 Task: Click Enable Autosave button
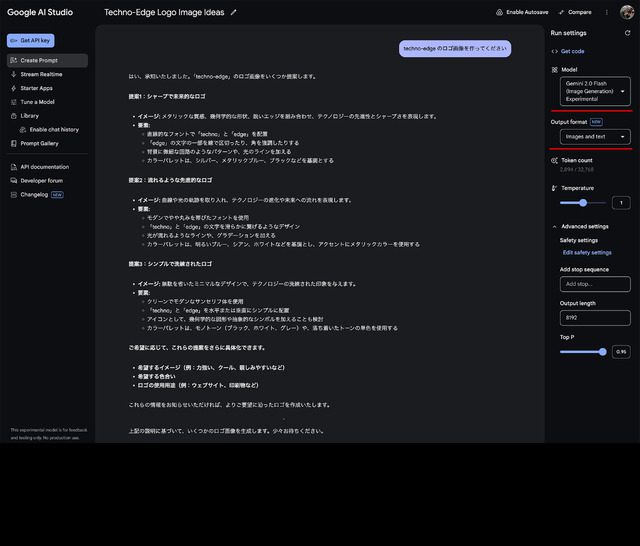522,12
